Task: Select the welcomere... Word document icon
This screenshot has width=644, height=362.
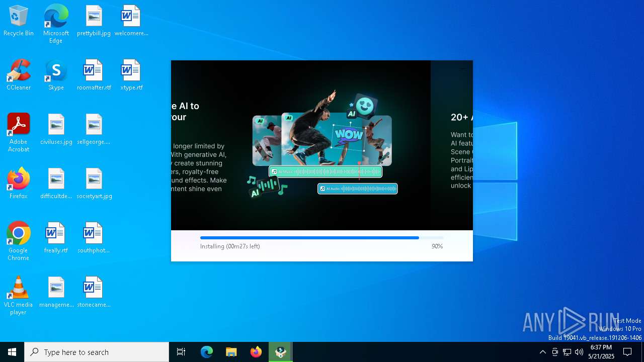Action: click(131, 21)
